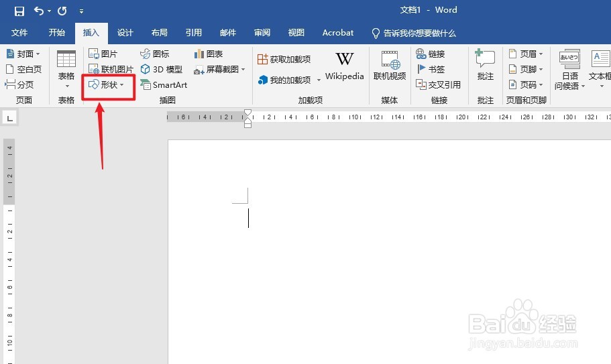The image size is (611, 364).
Task: Click the 告诉我你想要做什么 search box
Action: click(414, 33)
